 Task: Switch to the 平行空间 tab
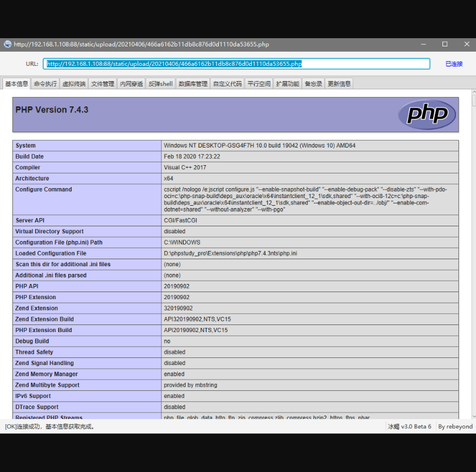tap(259, 84)
